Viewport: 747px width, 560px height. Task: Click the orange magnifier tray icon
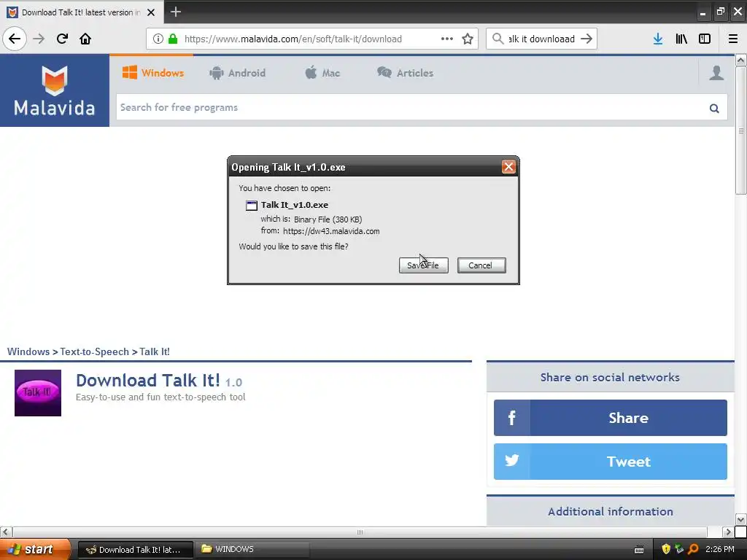click(693, 549)
